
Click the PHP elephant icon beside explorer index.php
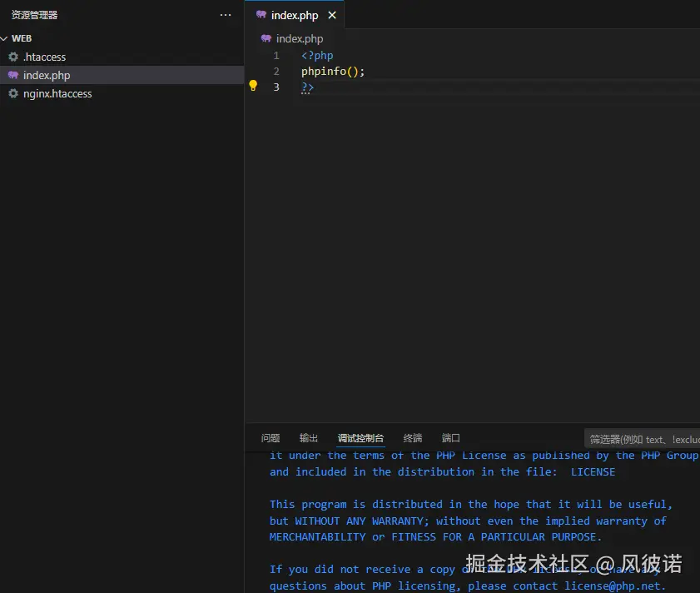pos(13,75)
